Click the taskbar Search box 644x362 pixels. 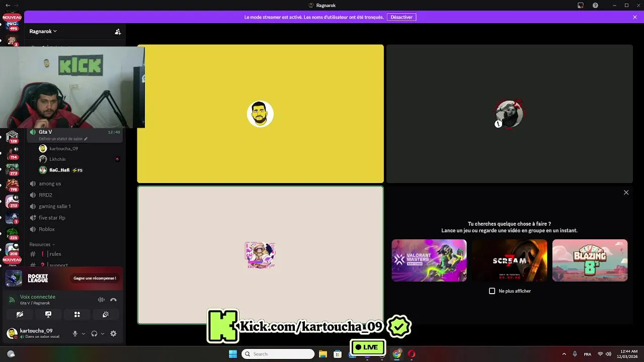[278, 354]
